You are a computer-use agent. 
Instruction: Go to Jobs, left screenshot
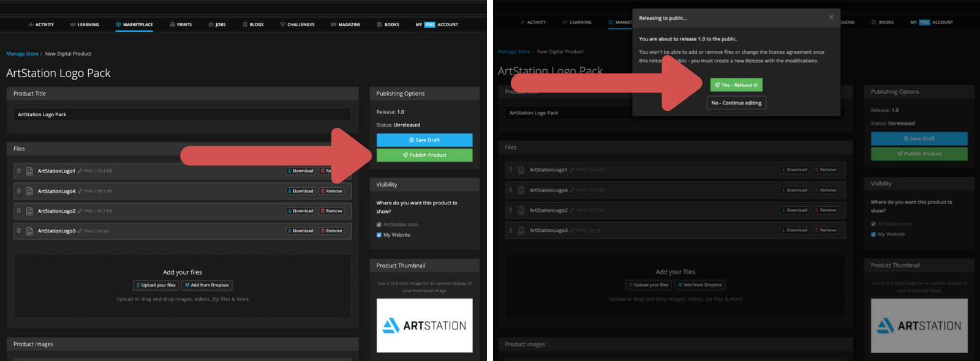217,24
